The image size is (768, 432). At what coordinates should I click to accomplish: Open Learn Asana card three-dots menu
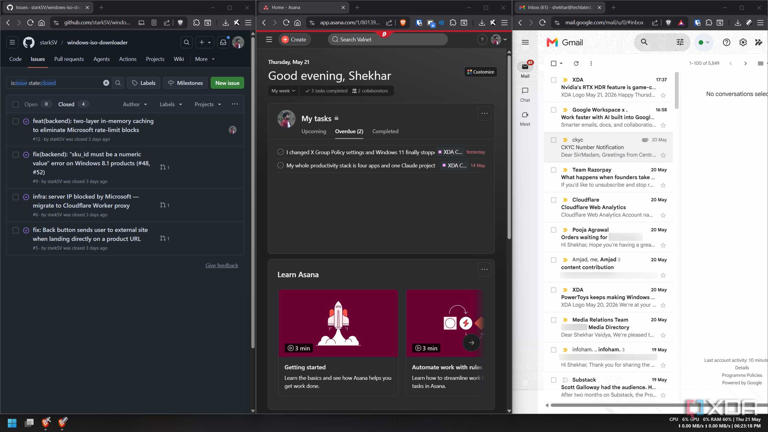pos(484,269)
